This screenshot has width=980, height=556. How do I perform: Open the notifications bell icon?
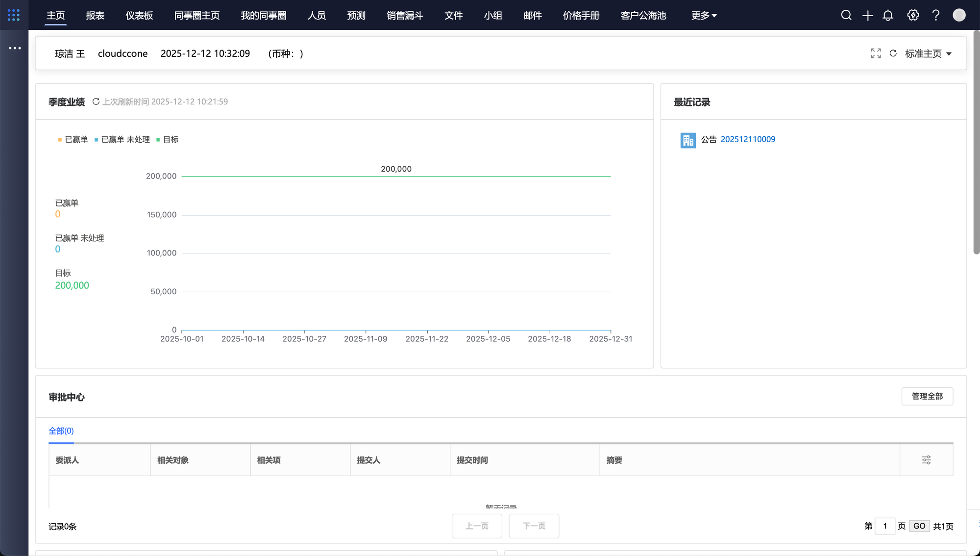pos(888,16)
